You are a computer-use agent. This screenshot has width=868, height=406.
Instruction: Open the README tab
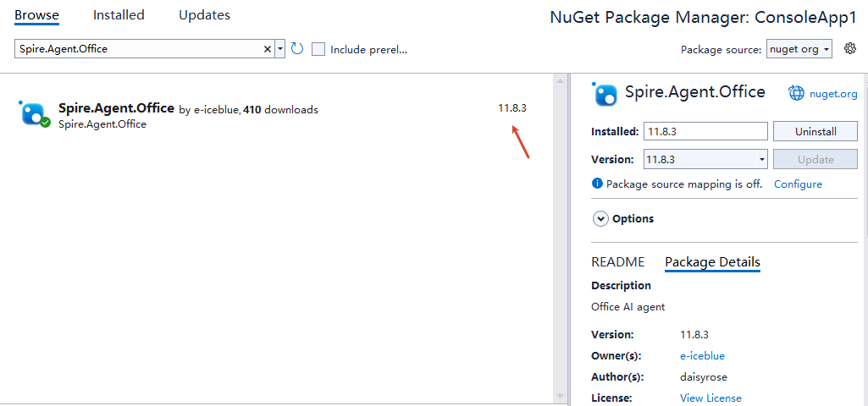point(618,261)
